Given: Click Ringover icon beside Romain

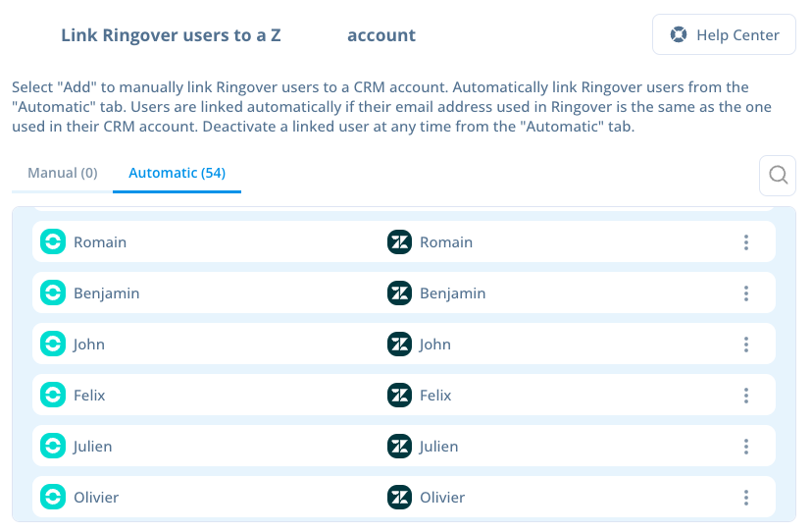Looking at the screenshot, I should tap(53, 242).
